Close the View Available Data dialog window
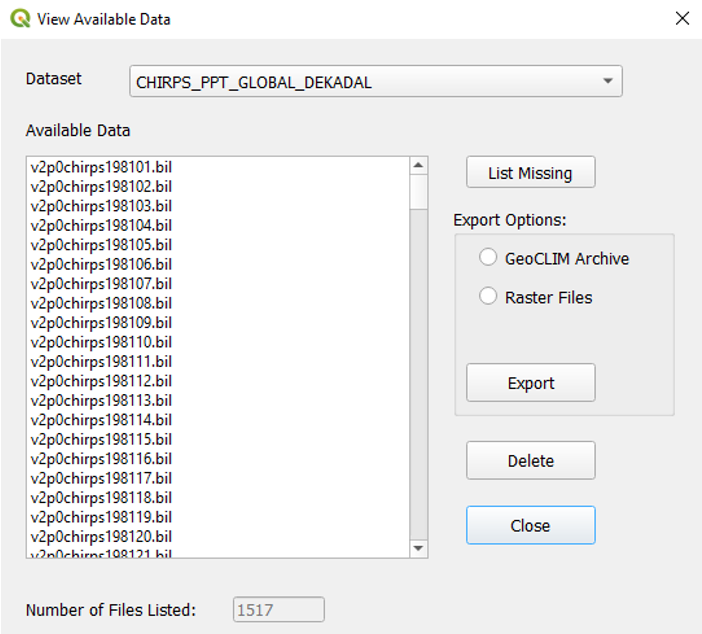 [682, 19]
